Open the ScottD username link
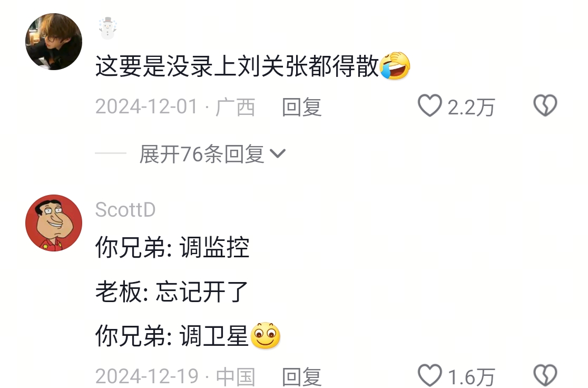This screenshot has height=388, width=588. click(x=125, y=209)
